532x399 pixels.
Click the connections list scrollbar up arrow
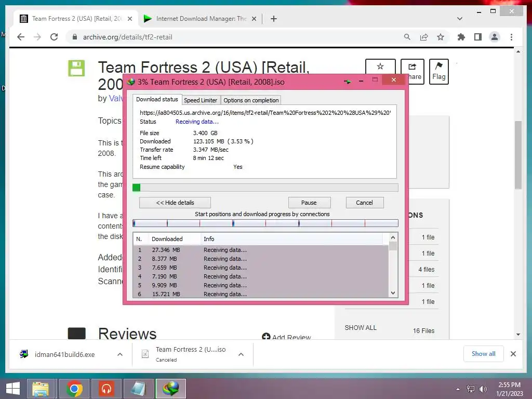pos(393,237)
